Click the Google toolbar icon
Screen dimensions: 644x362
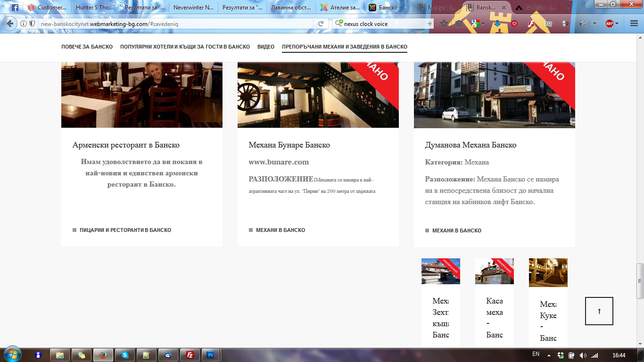click(x=475, y=24)
